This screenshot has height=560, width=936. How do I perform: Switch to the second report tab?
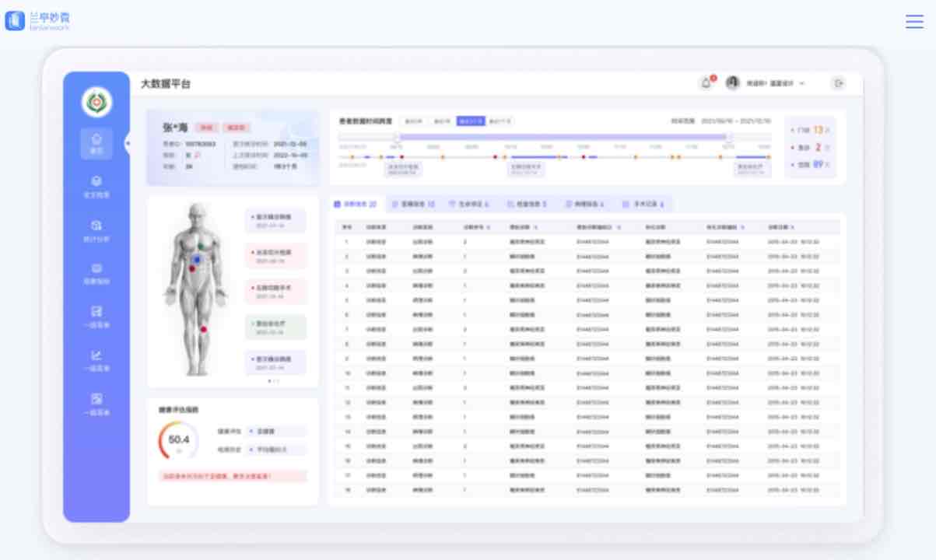413,205
